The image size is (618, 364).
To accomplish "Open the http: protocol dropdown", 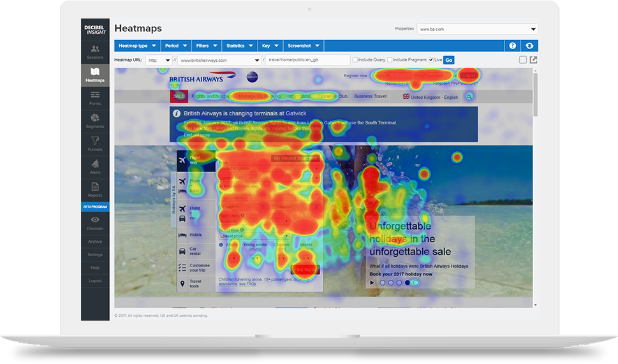I will click(x=158, y=61).
